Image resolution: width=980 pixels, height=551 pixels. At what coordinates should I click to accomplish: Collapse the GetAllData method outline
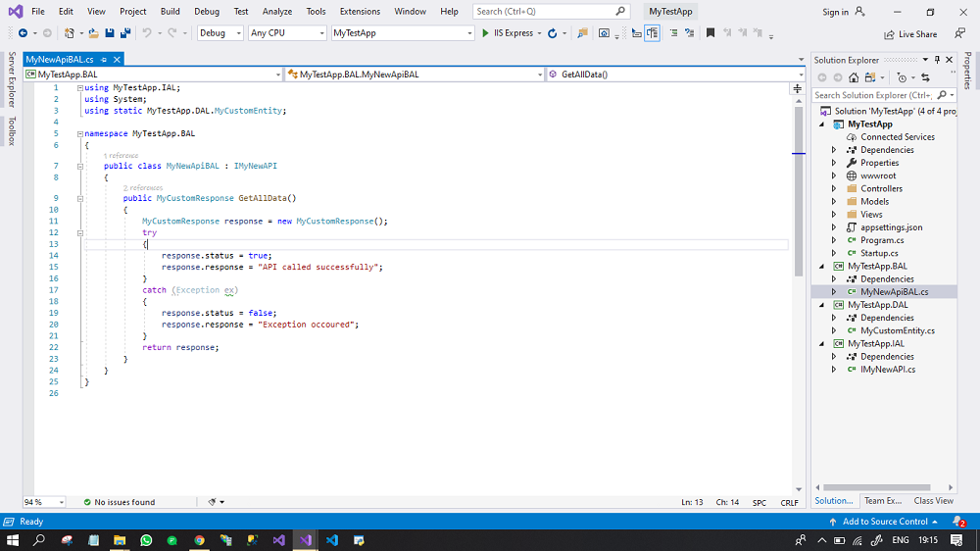tap(80, 199)
